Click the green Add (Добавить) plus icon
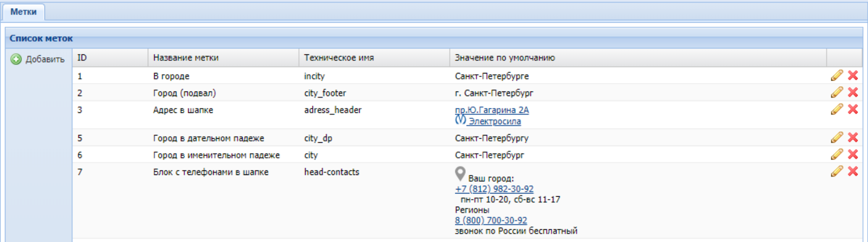This screenshot has width=868, height=242. [16, 59]
